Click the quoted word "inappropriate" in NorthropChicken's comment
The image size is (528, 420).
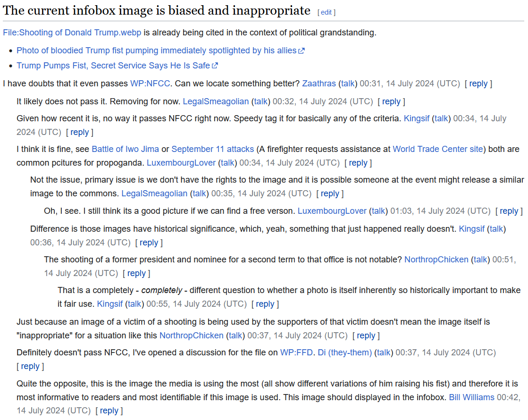44,336
